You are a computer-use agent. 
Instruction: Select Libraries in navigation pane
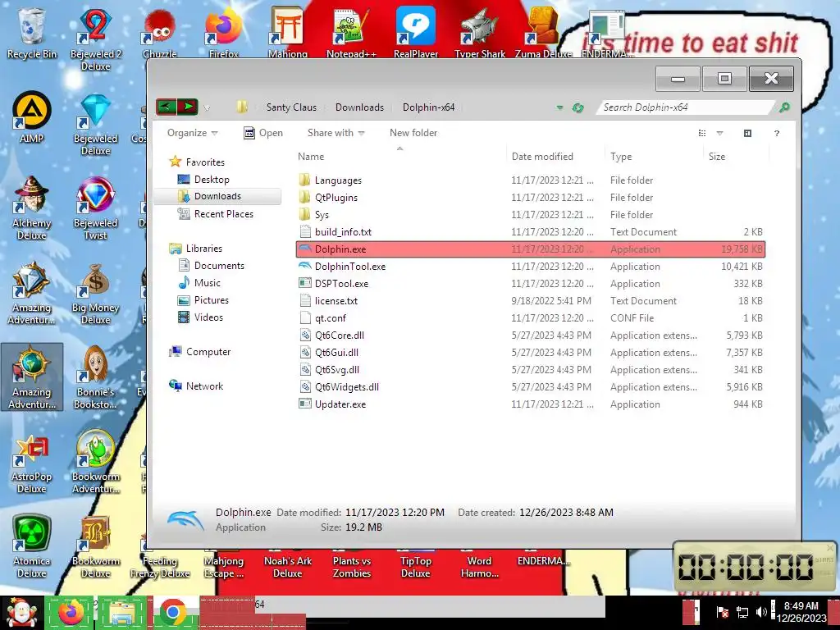195,248
